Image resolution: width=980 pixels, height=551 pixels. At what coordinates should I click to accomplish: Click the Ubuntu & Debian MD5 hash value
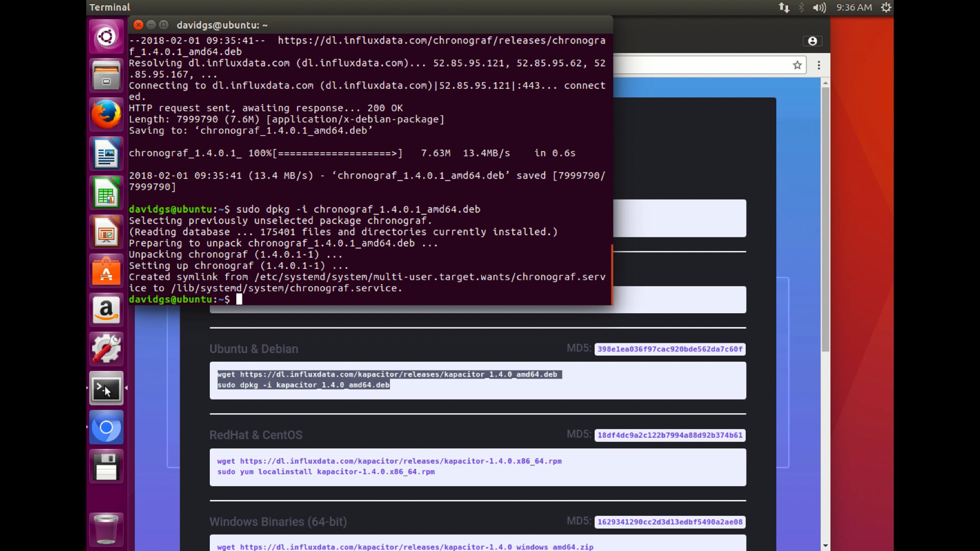tap(670, 349)
